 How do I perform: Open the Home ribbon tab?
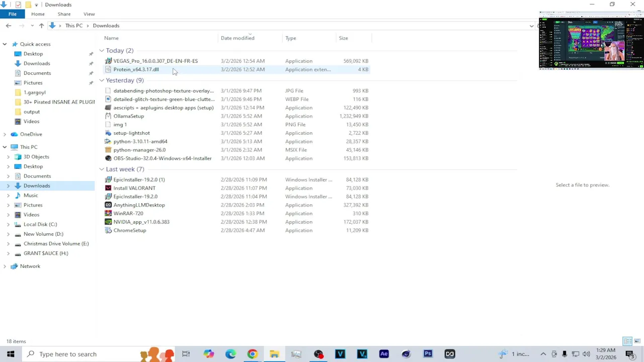[x=38, y=14]
